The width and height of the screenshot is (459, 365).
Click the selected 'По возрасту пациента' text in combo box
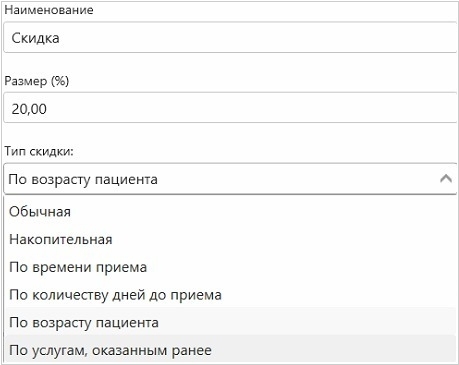83,179
